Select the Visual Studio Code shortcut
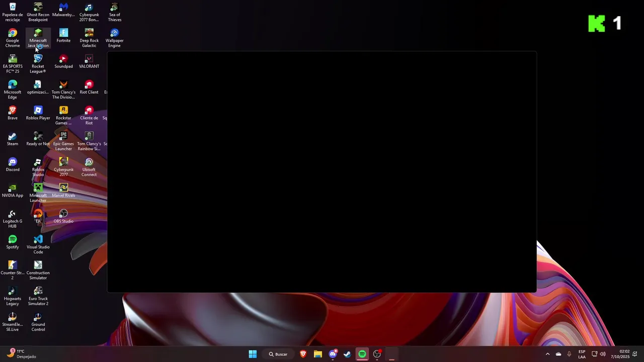644x362 pixels. point(38,245)
